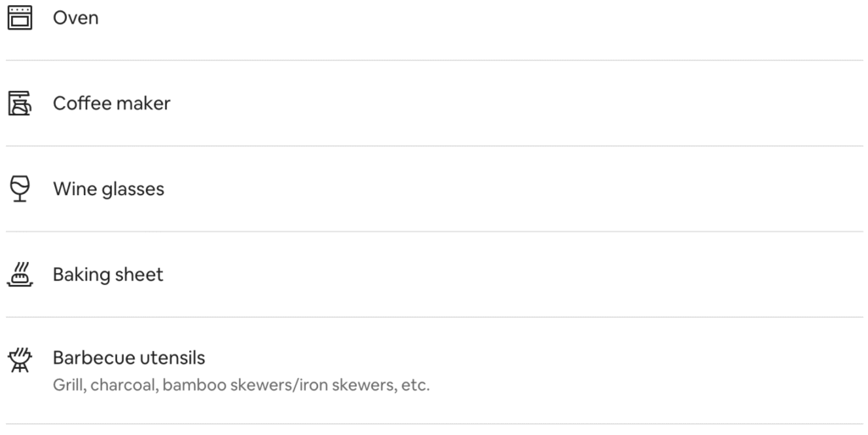
Task: Click the word charcoal in the description
Action: point(123,385)
